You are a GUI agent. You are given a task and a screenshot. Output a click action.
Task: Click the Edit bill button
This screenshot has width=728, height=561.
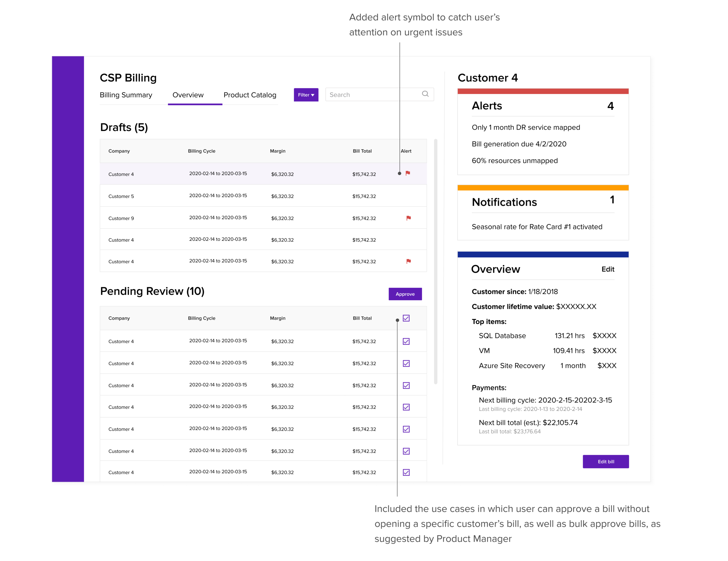coord(606,462)
